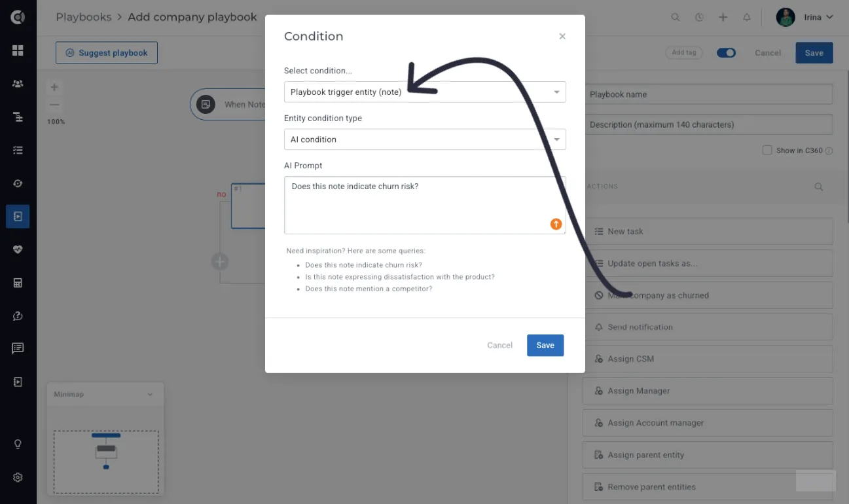The height and width of the screenshot is (504, 849).
Task: Click Cancel in the Condition dialog
Action: click(x=499, y=346)
